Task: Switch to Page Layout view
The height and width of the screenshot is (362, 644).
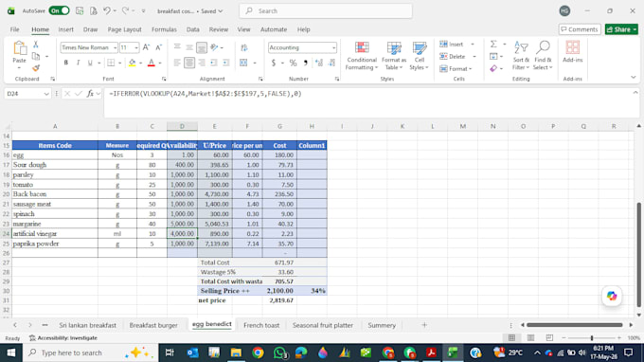Action: point(530,337)
